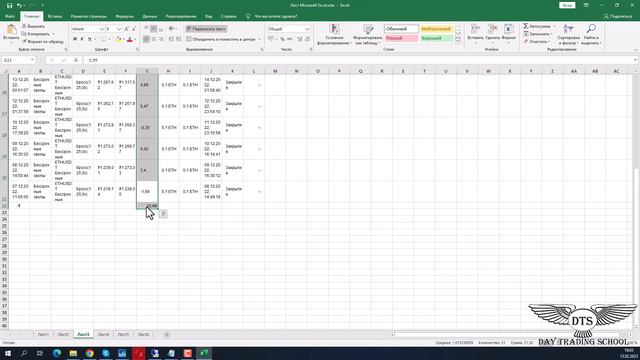Click the Save disk icon in title bar
This screenshot has height=360, width=640.
(9, 5)
